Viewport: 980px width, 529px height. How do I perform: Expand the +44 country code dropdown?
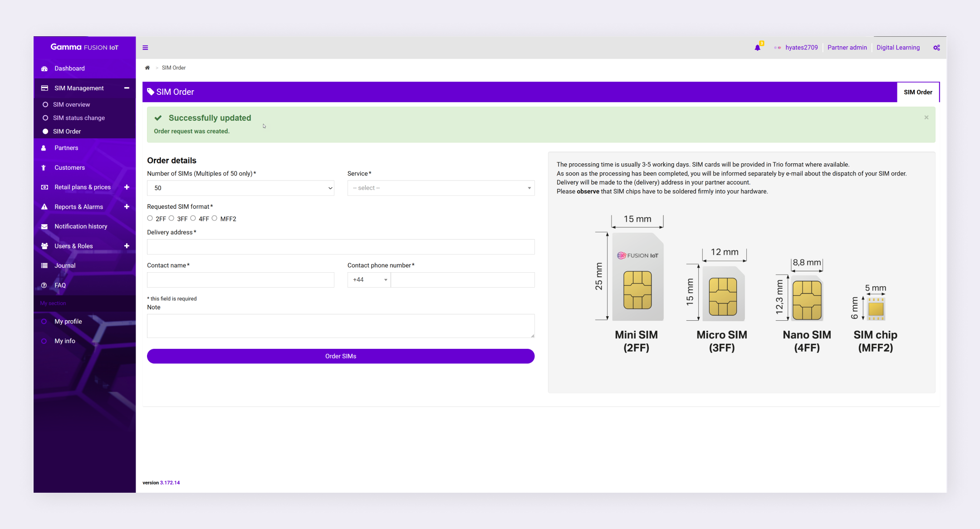coord(369,280)
